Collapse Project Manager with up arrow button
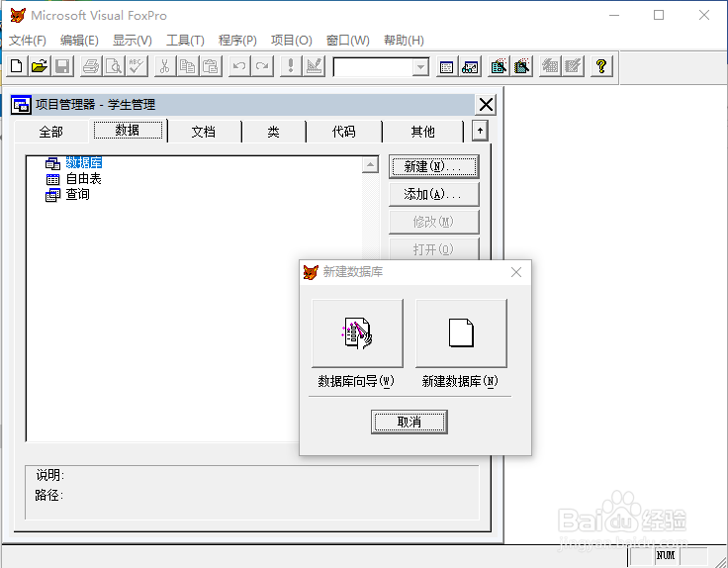 pos(480,131)
